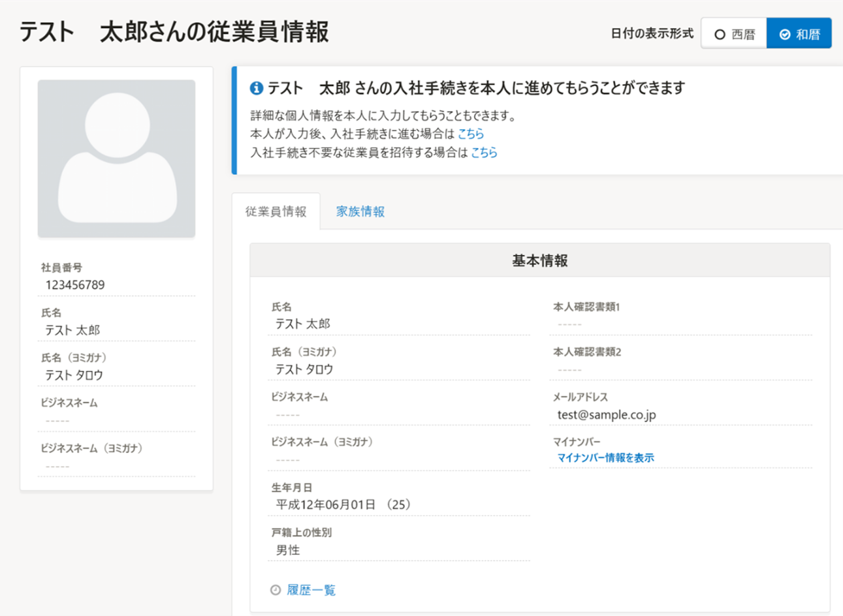Click the clock icon beside 履歴一覧
The width and height of the screenshot is (843, 616).
pos(276,590)
